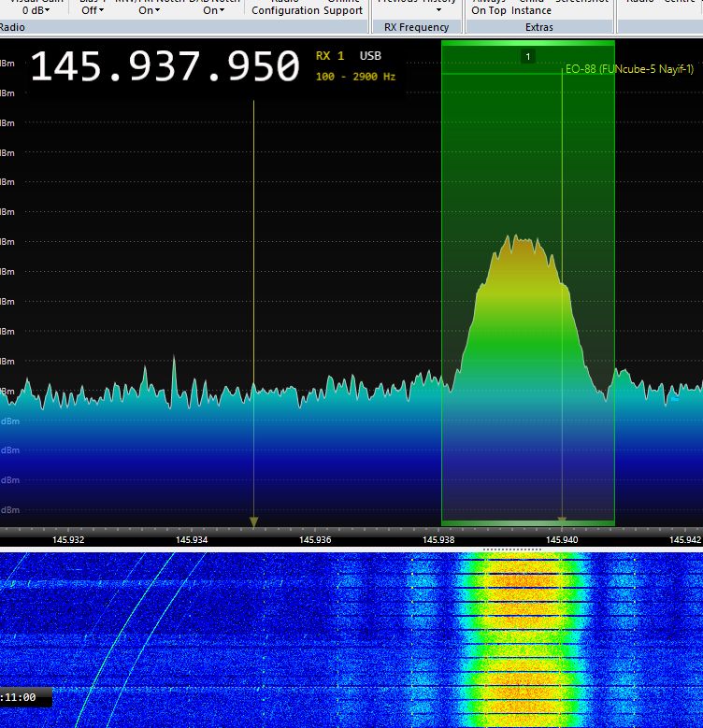Click the Extras group label
Screen dimensions: 703x728
(x=539, y=27)
